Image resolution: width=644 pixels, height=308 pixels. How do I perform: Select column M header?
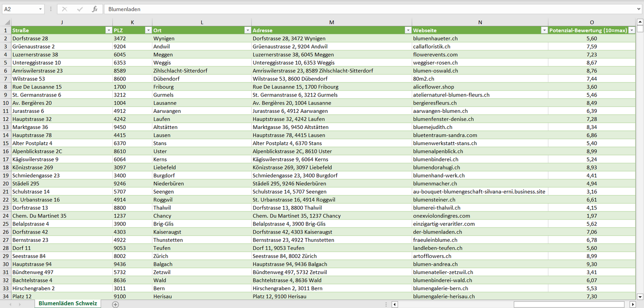(x=331, y=22)
